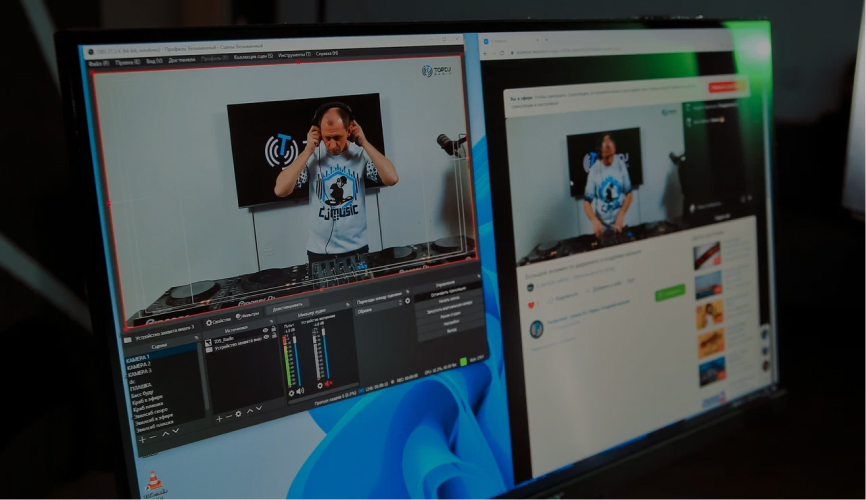
Task: Select the ПЛАШКА scene
Action: pos(141,387)
